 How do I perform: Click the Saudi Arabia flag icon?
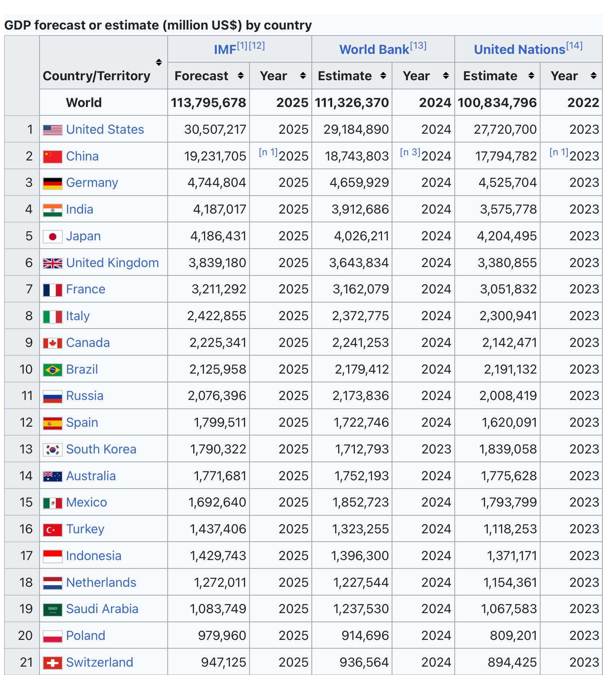53,610
